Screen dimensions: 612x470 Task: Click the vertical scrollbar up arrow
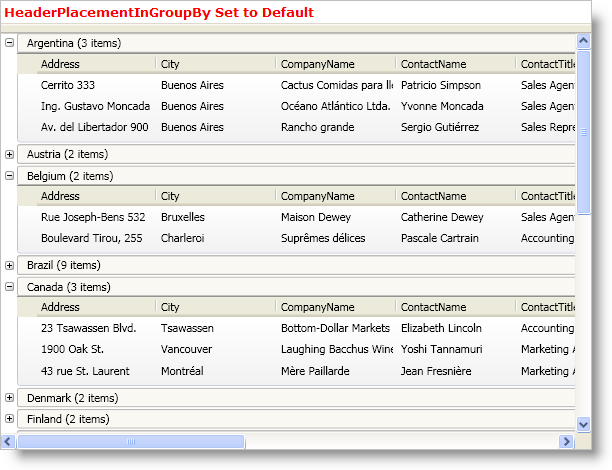(584, 41)
